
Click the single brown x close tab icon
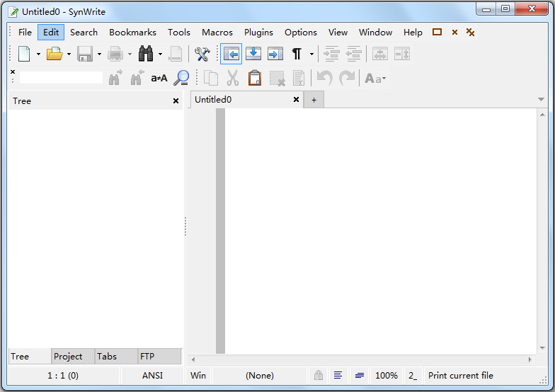(x=454, y=33)
